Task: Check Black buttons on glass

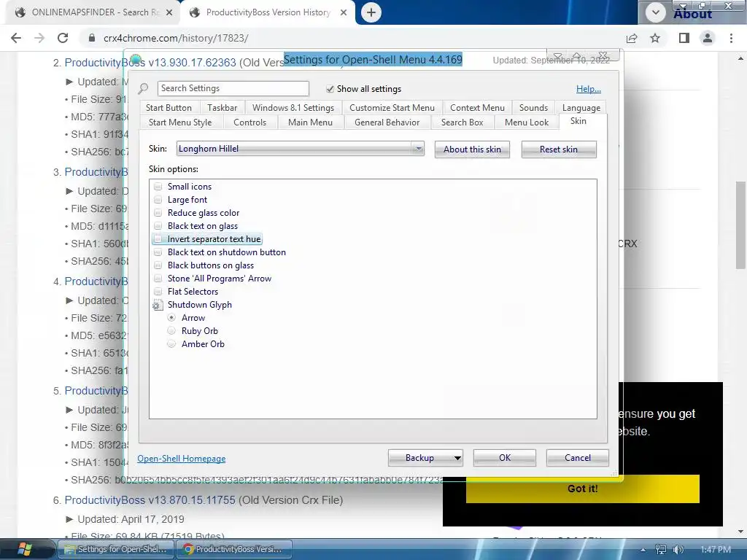Action: pyautogui.click(x=158, y=265)
